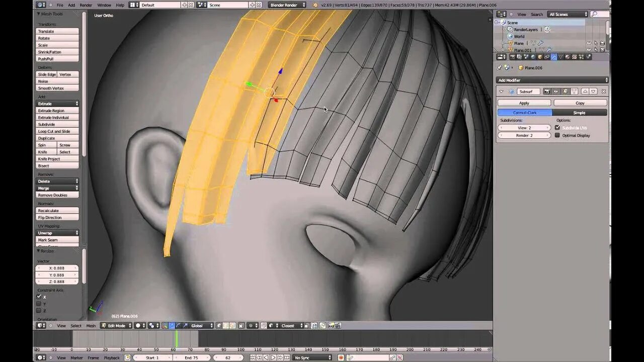Image resolution: width=644 pixels, height=362 pixels.
Task: Select the Simple subdivision type
Action: coord(580,113)
